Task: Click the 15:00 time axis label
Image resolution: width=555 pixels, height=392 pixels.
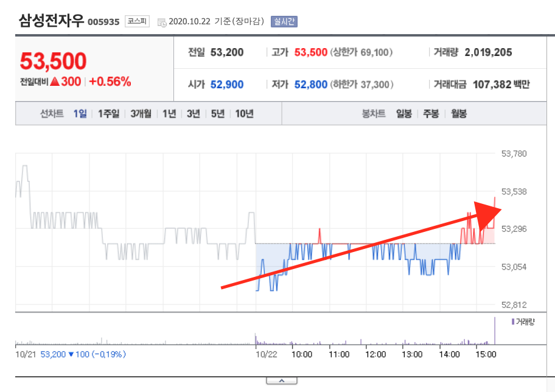Action: click(x=486, y=354)
